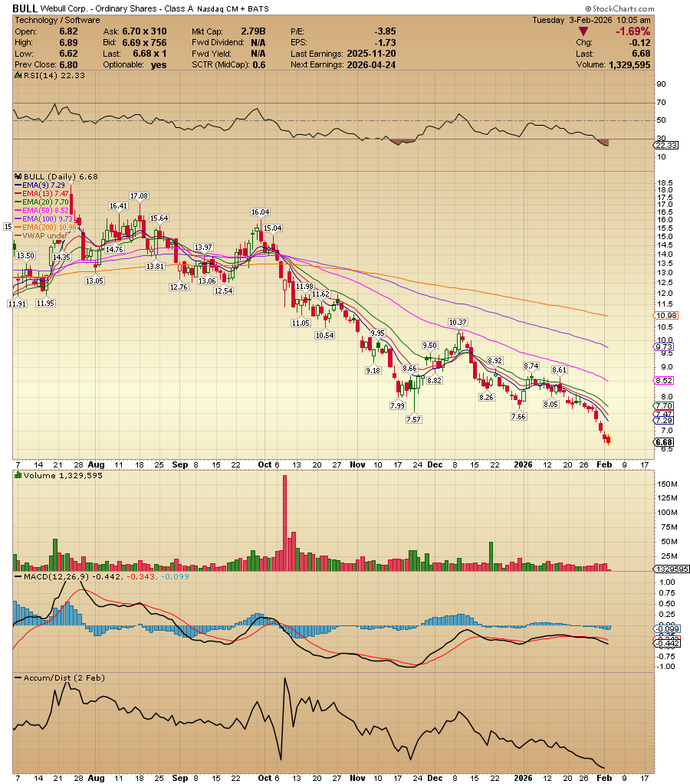Click the SCTR (MidCap) value 0.6

pos(259,64)
